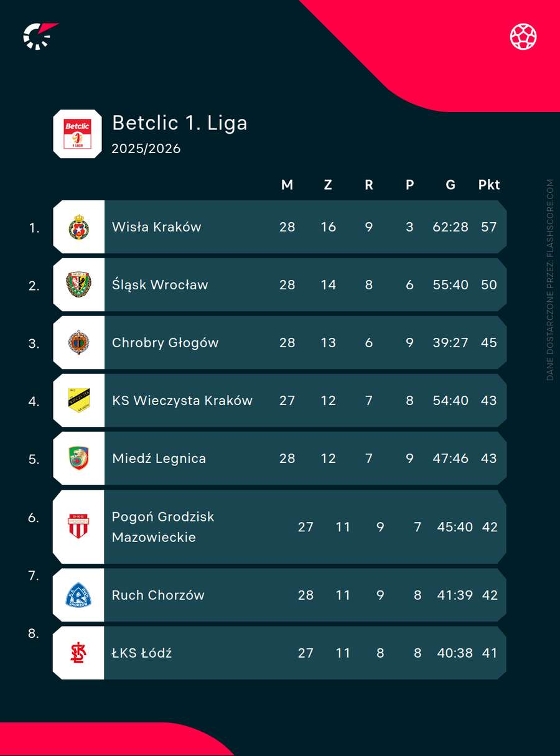Click Wisła Kraków's 57 points value
The height and width of the screenshot is (756, 560).
pos(489,226)
